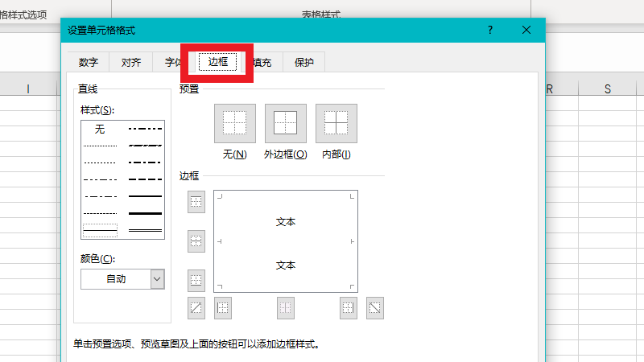Apply the left border button
644x362 pixels.
tap(223, 306)
